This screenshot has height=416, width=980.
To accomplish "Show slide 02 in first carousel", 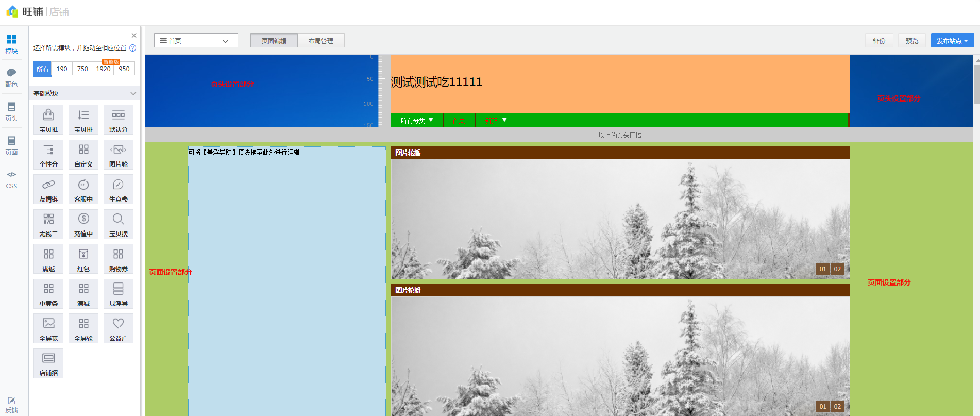I will (837, 269).
